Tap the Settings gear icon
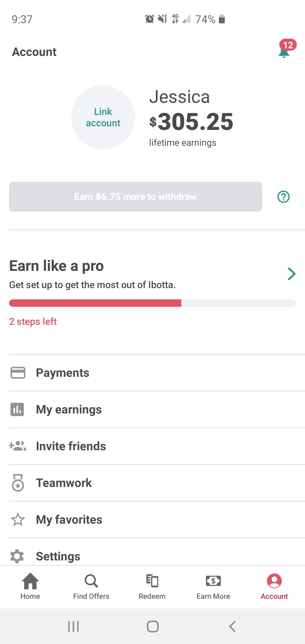The width and height of the screenshot is (305, 644). pyautogui.click(x=17, y=556)
